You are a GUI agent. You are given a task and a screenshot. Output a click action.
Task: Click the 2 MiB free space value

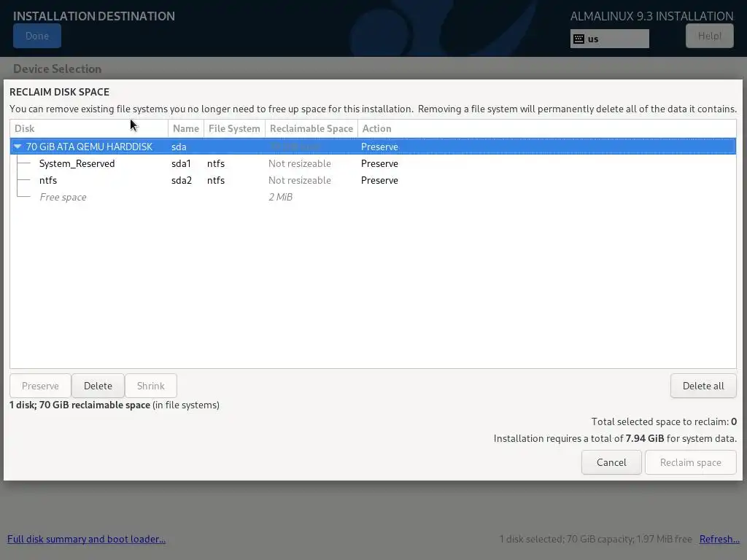click(280, 197)
